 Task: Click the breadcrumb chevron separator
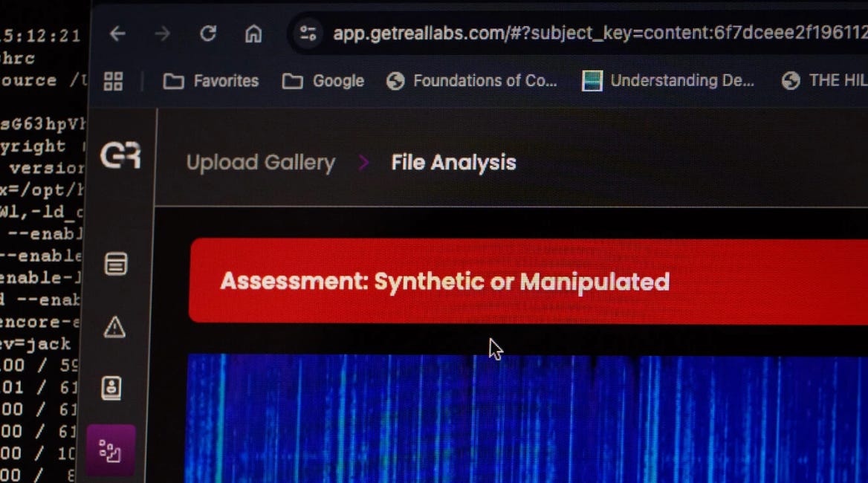point(363,163)
